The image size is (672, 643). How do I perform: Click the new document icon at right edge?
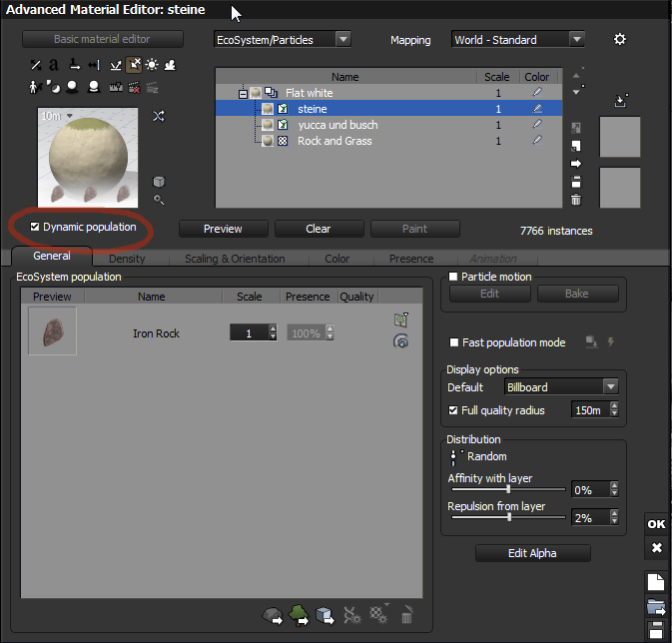(656, 582)
